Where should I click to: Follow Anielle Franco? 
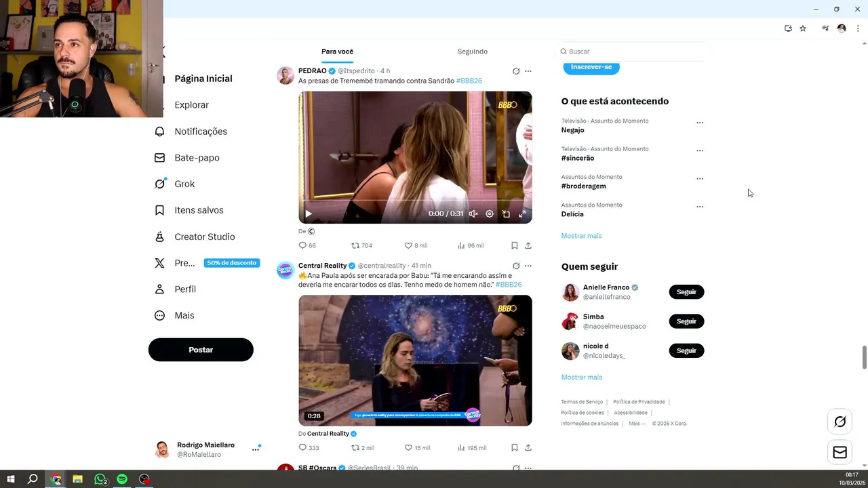(686, 292)
